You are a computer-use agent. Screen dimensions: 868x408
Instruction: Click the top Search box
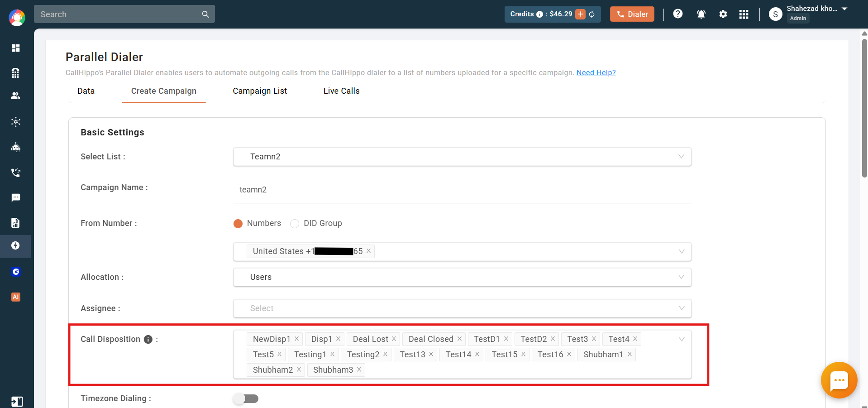124,14
